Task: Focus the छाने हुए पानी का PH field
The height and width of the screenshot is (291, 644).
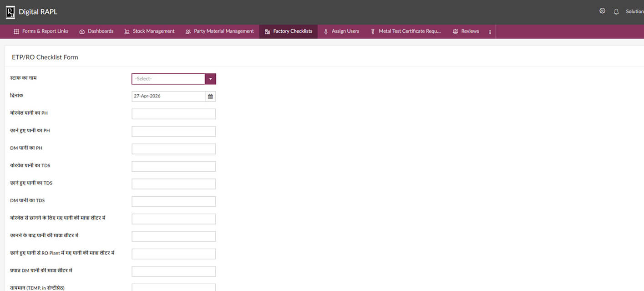Action: coord(174,132)
